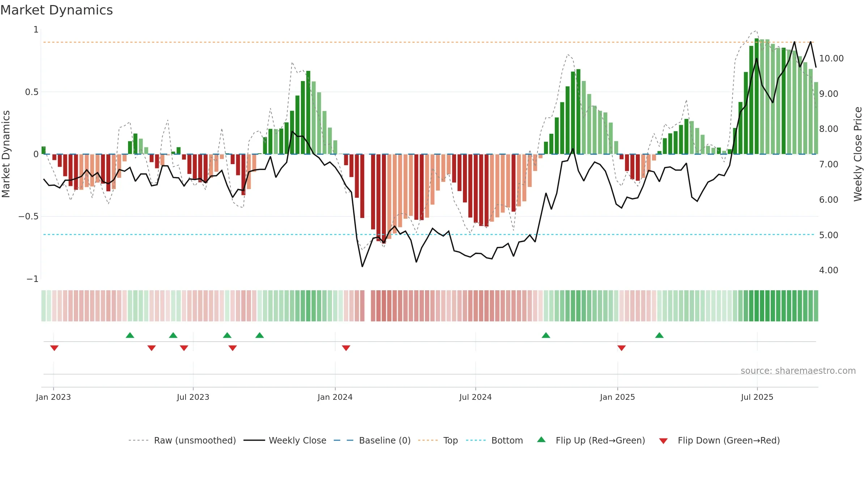Select the first green flip-up marker of 2023

click(130, 335)
